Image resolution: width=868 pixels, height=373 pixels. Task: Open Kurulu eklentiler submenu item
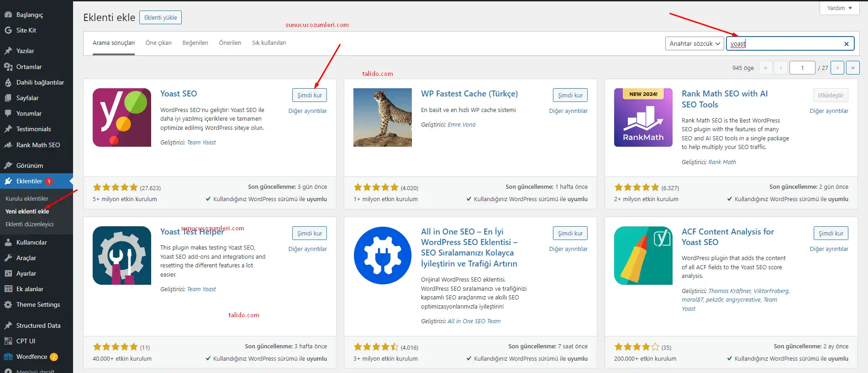click(x=27, y=198)
